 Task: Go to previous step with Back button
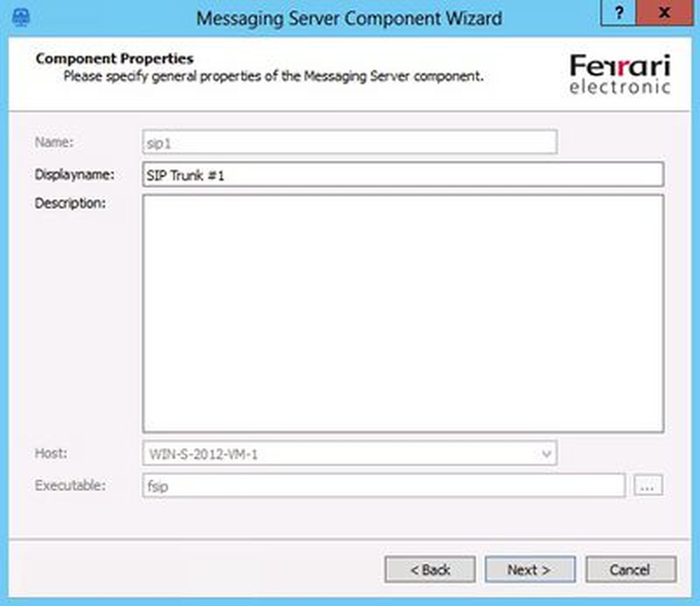tap(430, 570)
